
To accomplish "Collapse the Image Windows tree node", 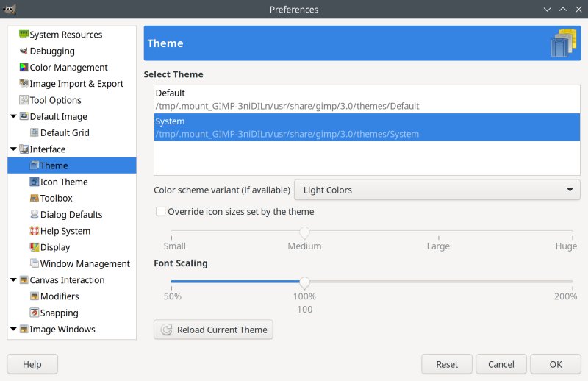I will [x=13, y=329].
